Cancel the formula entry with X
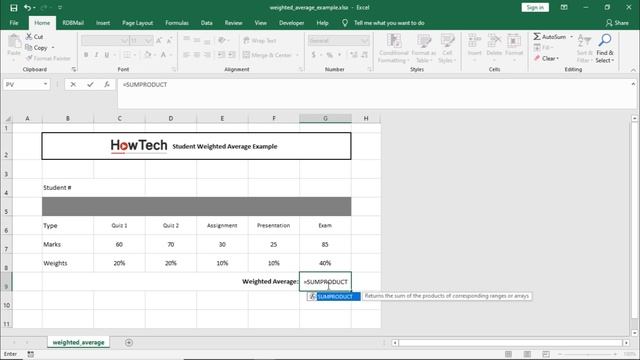 pos(73,84)
